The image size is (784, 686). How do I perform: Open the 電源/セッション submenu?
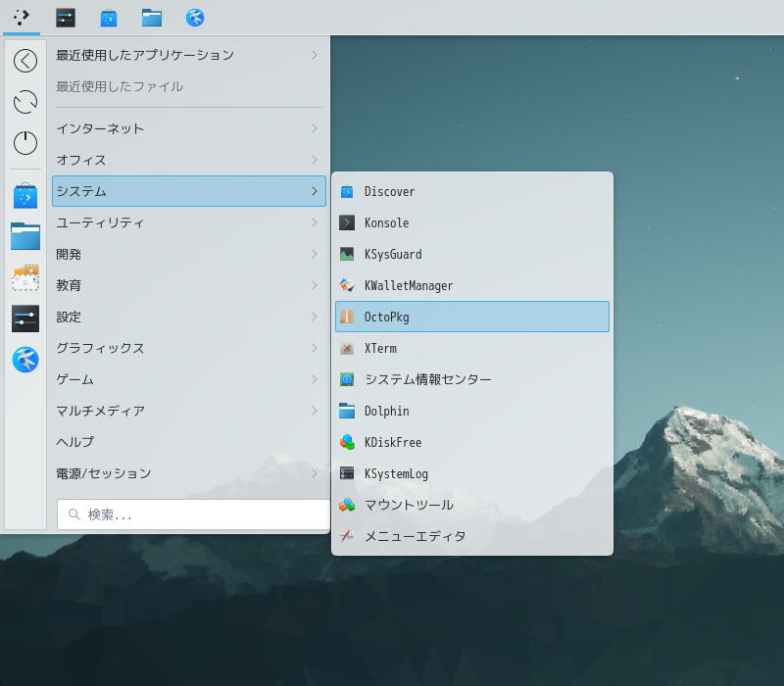189,473
